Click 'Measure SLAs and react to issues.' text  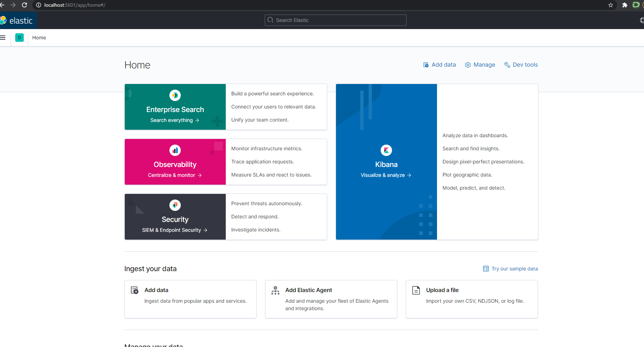[x=271, y=175]
